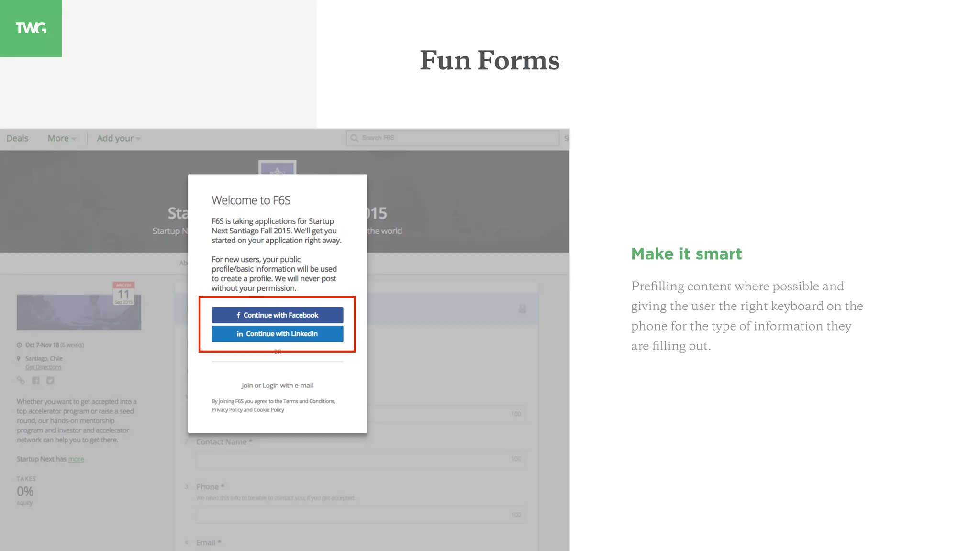The height and width of the screenshot is (551, 980).
Task: Click the TWG logo
Action: pos(31,28)
